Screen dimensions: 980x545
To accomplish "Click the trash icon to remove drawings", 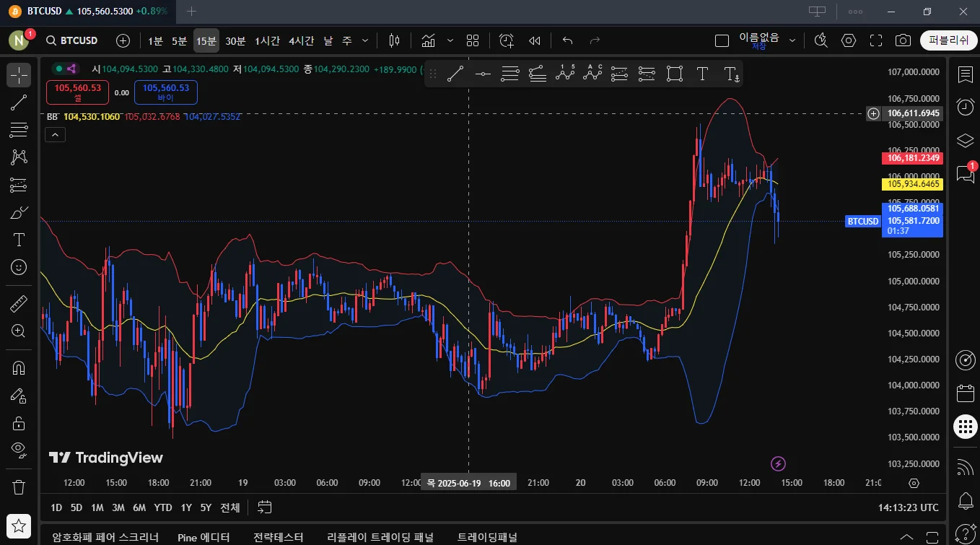I will 19,487.
